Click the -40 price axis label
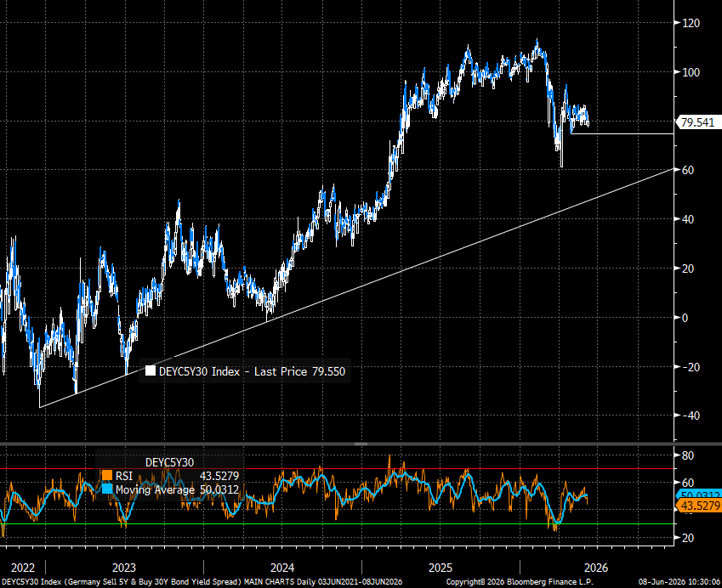Image resolution: width=722 pixels, height=588 pixels. 691,416
